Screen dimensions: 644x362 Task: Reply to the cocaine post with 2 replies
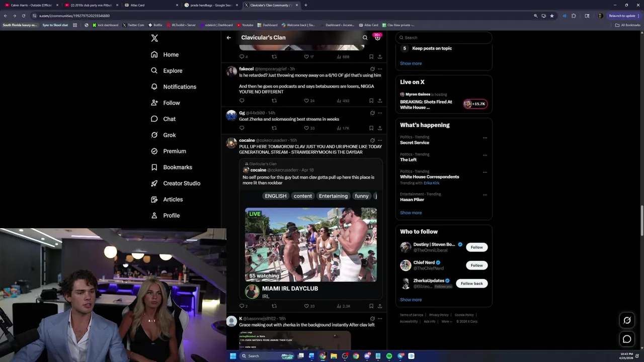[244, 306]
